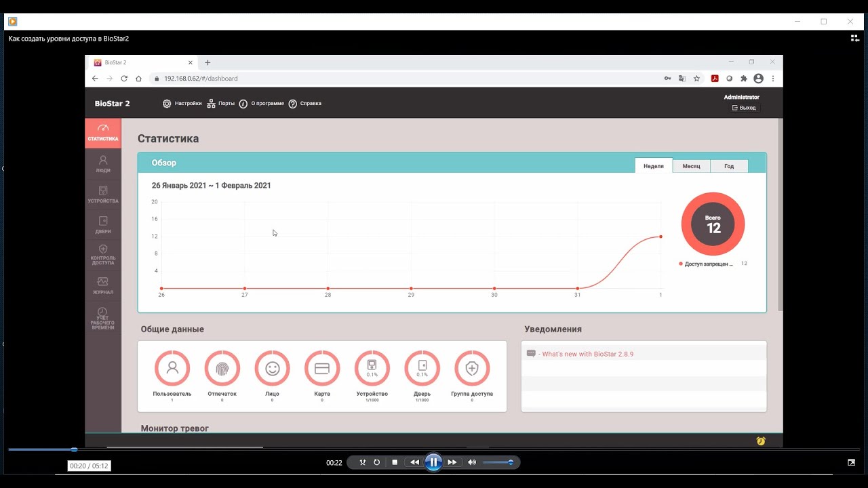
Task: Stop the video playback
Action: pos(395,462)
